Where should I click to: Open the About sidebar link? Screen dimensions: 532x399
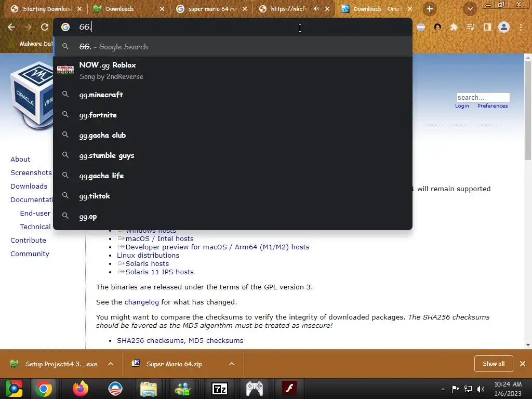click(20, 159)
